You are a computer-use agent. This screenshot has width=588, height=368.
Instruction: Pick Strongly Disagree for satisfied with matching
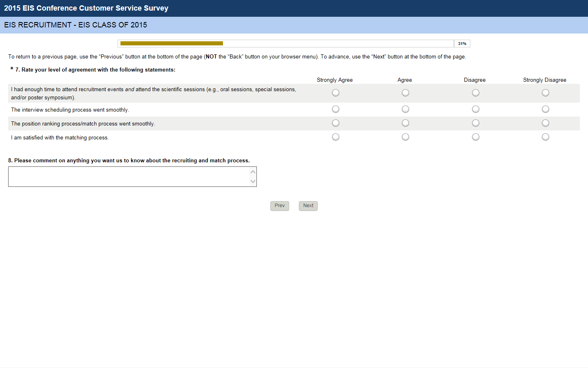tap(546, 137)
